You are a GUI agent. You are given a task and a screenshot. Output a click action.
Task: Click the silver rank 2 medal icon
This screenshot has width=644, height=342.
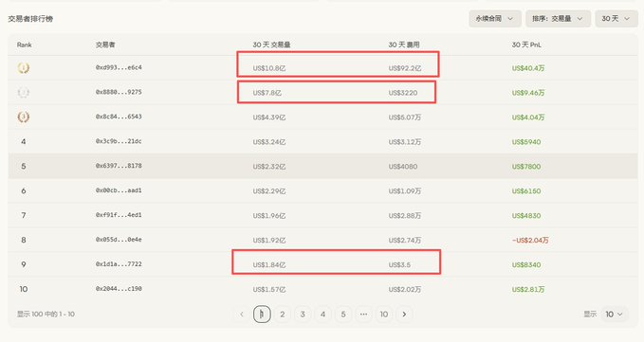pos(24,92)
